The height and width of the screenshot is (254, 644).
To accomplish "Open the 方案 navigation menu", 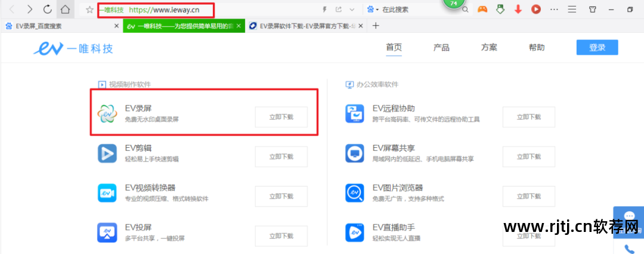I will [489, 48].
